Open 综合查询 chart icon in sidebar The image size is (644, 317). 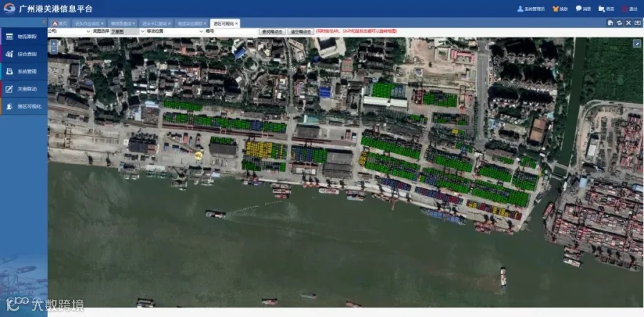point(9,54)
